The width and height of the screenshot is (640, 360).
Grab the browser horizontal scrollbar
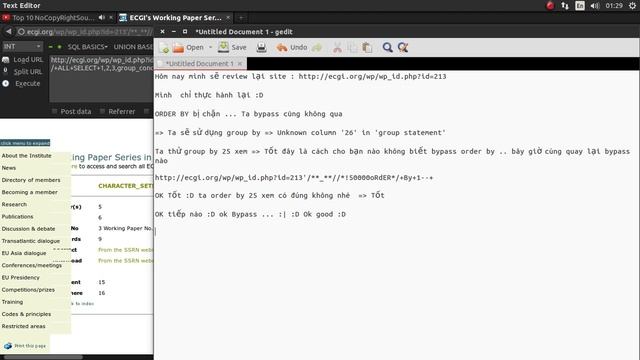tap(42, 357)
